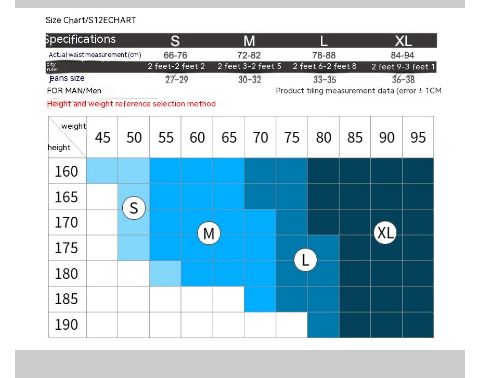The width and height of the screenshot is (478, 378).
Task: Click the XL size column header
Action: click(x=403, y=41)
